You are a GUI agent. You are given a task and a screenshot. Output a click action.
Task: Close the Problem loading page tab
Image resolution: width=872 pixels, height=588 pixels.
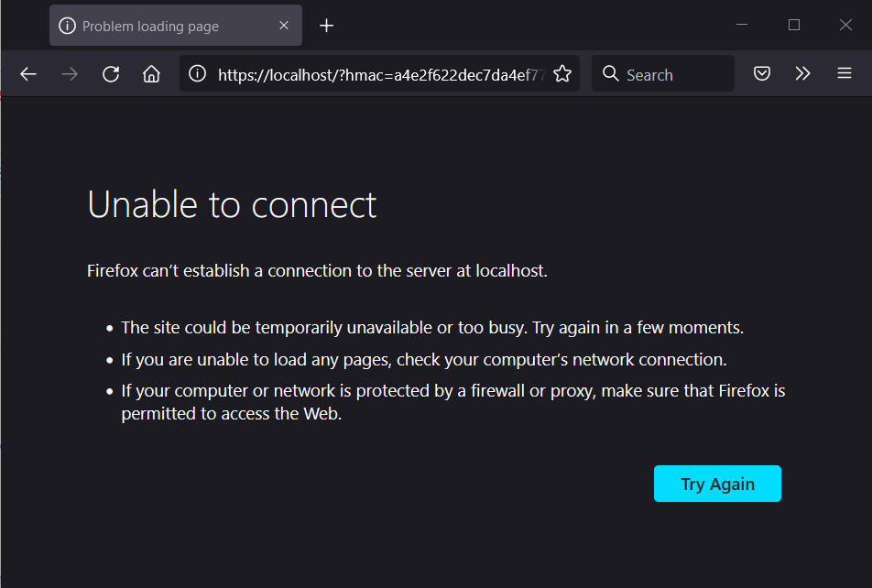click(286, 26)
